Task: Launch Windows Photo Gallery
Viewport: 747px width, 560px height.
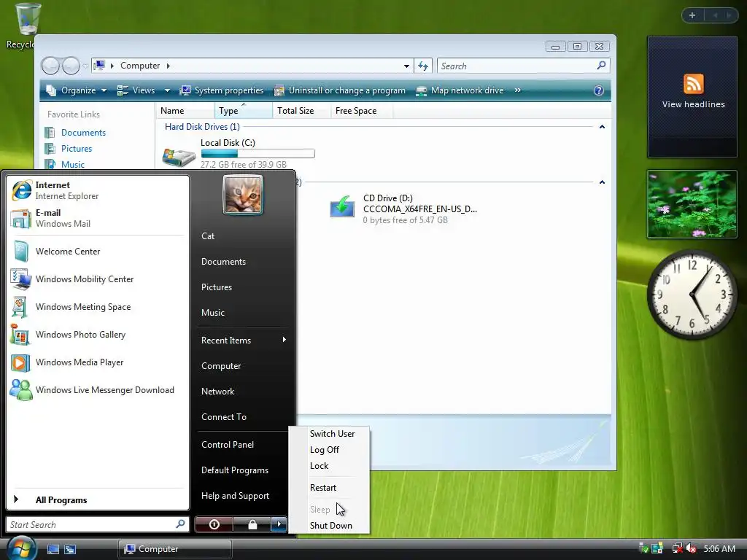Action: (98, 334)
